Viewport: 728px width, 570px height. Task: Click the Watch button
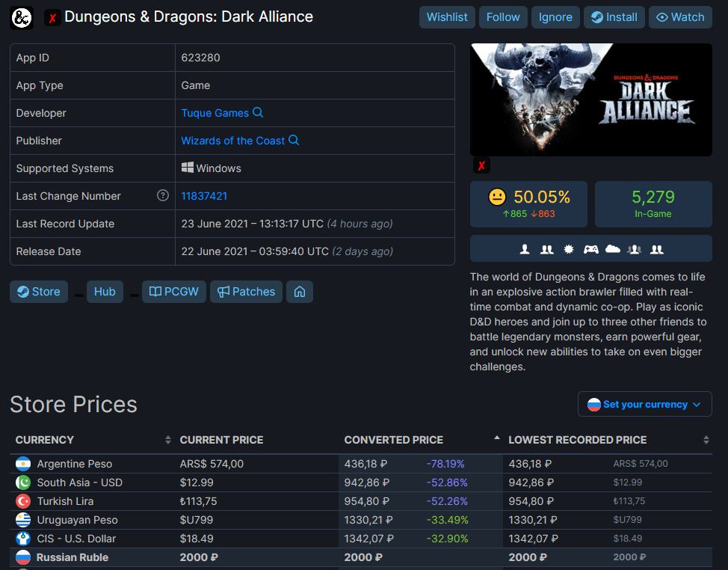click(680, 17)
